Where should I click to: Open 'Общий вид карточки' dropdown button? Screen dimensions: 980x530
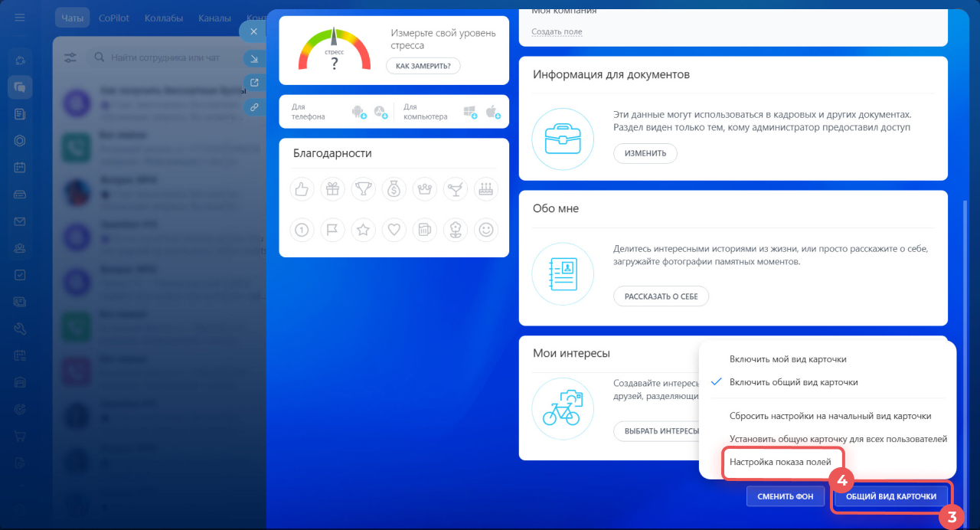(x=890, y=496)
